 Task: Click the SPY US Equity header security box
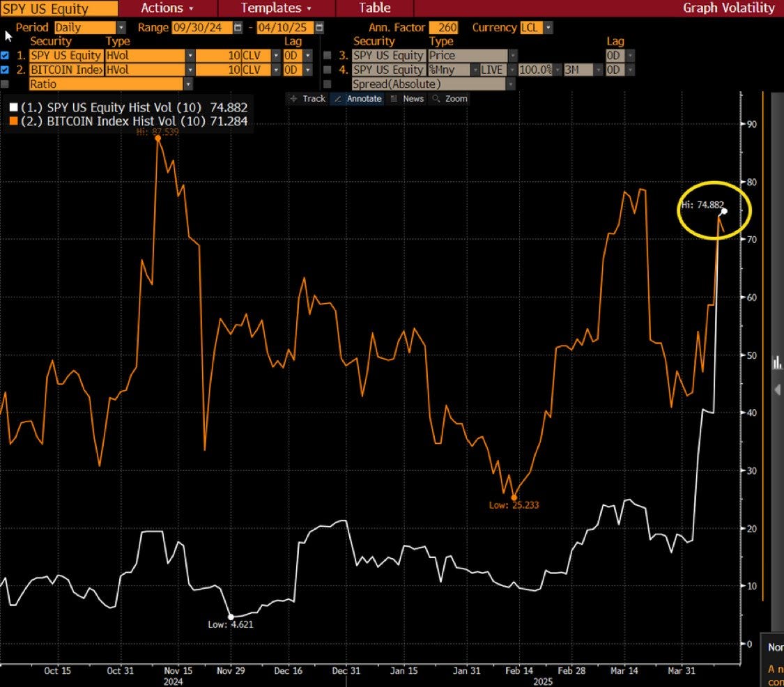59,8
